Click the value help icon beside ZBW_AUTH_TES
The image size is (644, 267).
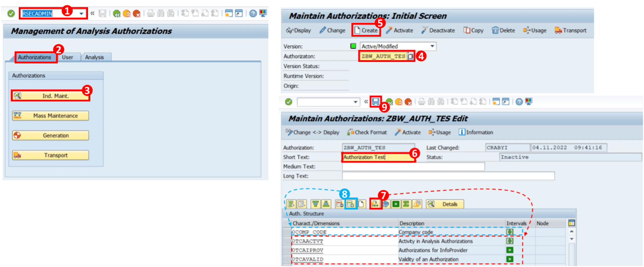point(411,57)
